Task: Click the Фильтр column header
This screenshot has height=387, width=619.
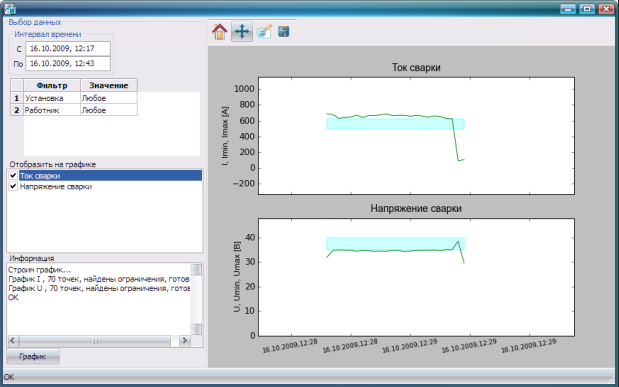Action: [x=52, y=85]
